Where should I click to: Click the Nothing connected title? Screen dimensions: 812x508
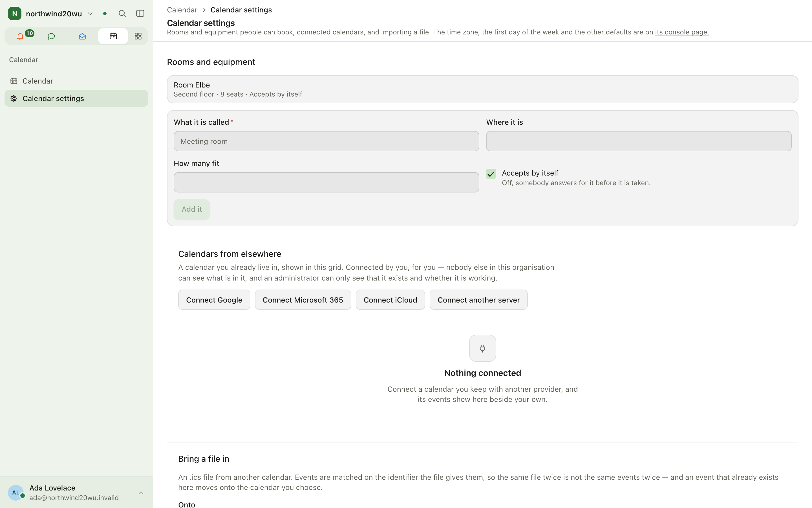pyautogui.click(x=482, y=373)
